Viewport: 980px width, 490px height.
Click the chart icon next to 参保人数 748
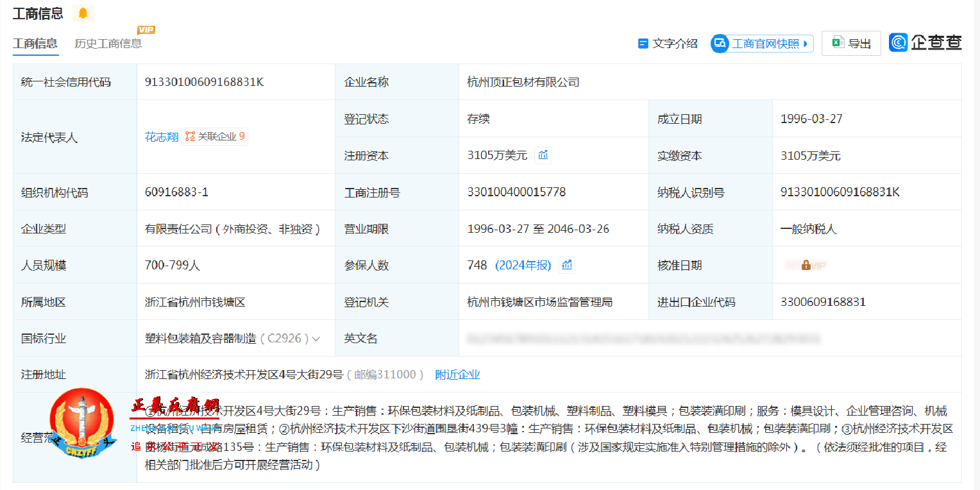[566, 265]
